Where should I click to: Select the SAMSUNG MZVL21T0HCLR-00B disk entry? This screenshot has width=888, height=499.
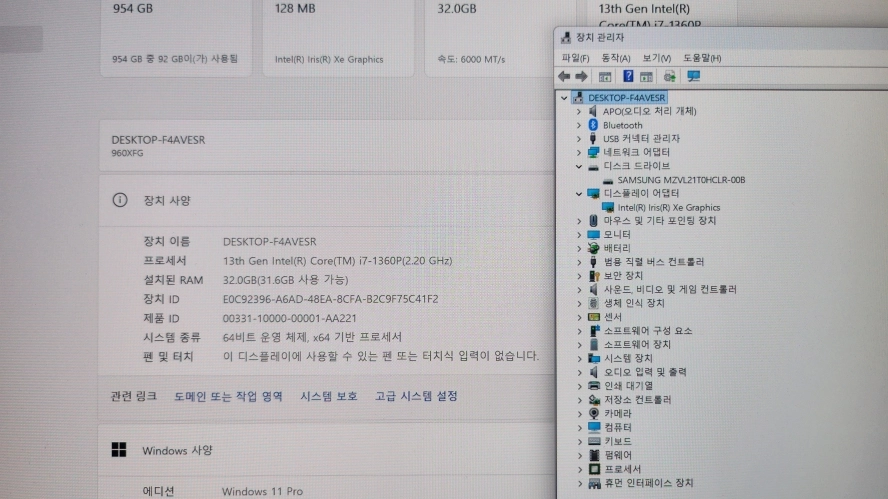(681, 180)
